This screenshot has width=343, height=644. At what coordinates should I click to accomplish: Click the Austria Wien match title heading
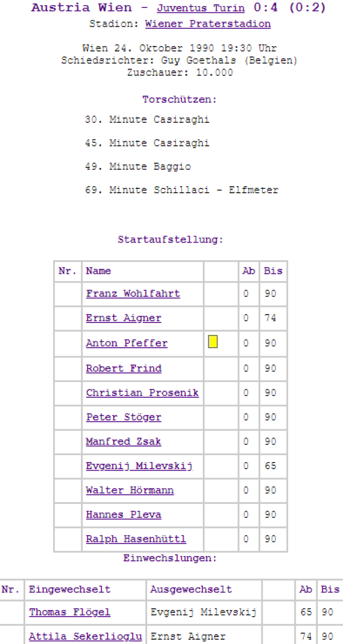(82, 8)
